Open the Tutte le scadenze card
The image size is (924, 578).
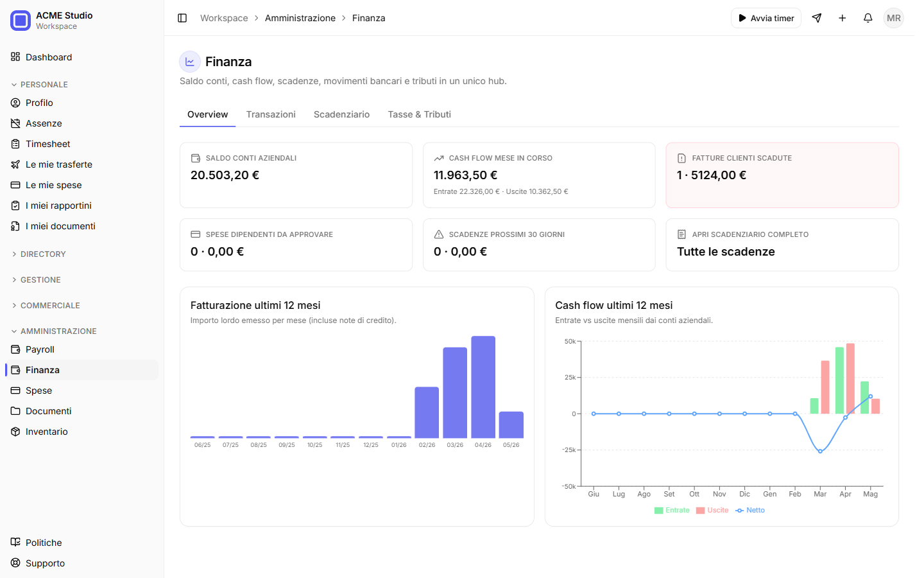click(782, 245)
